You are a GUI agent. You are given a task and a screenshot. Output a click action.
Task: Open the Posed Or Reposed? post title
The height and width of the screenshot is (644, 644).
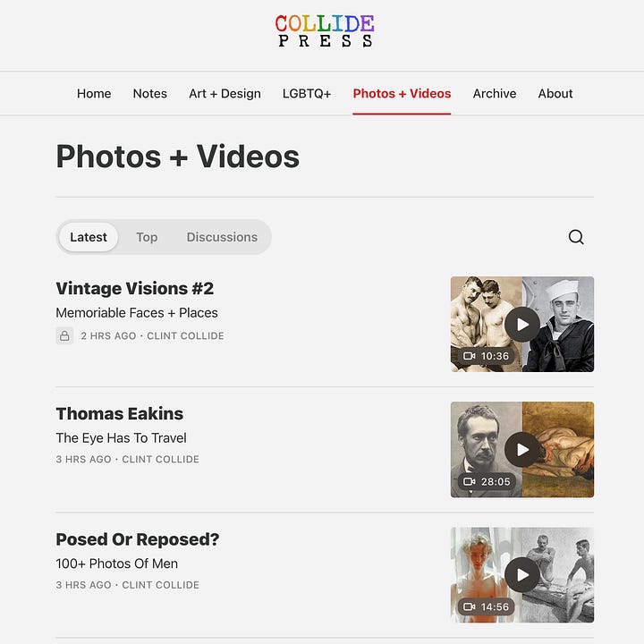(138, 539)
